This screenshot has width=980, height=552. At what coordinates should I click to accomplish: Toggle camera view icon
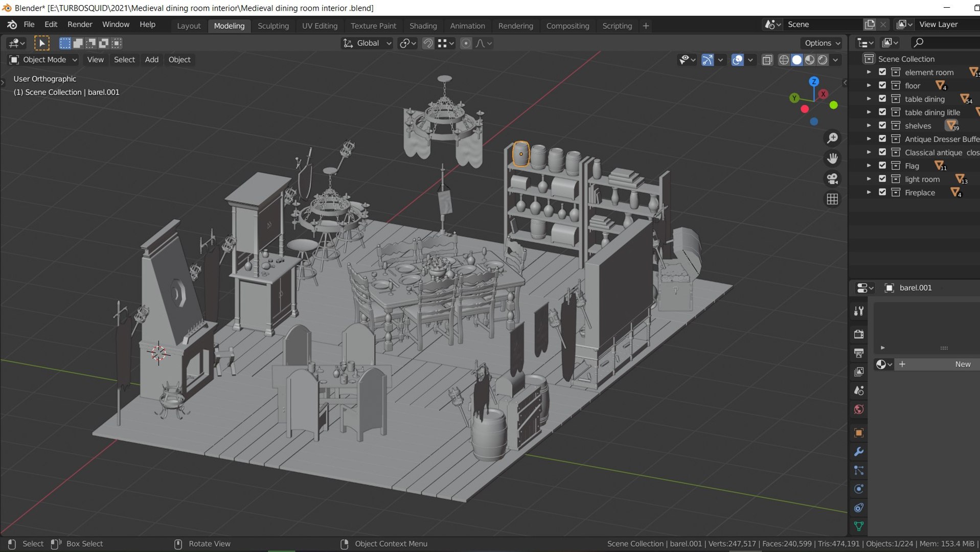(832, 179)
